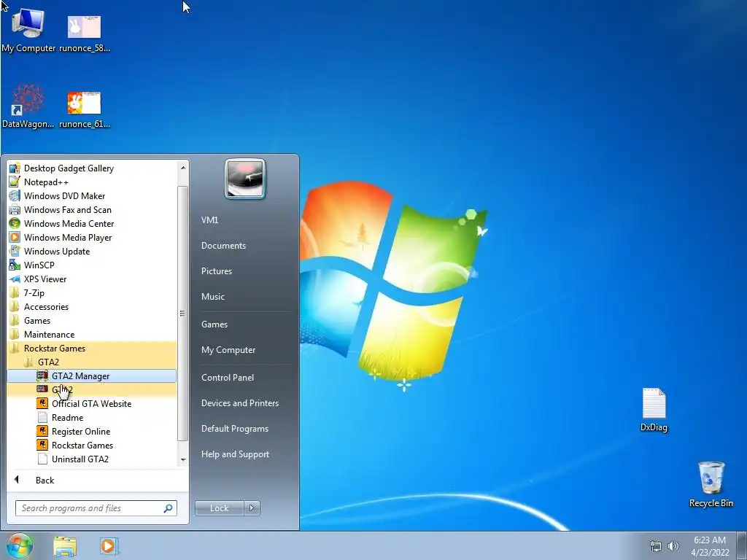Click the Windows Start orb
This screenshot has width=747, height=560.
tap(20, 545)
